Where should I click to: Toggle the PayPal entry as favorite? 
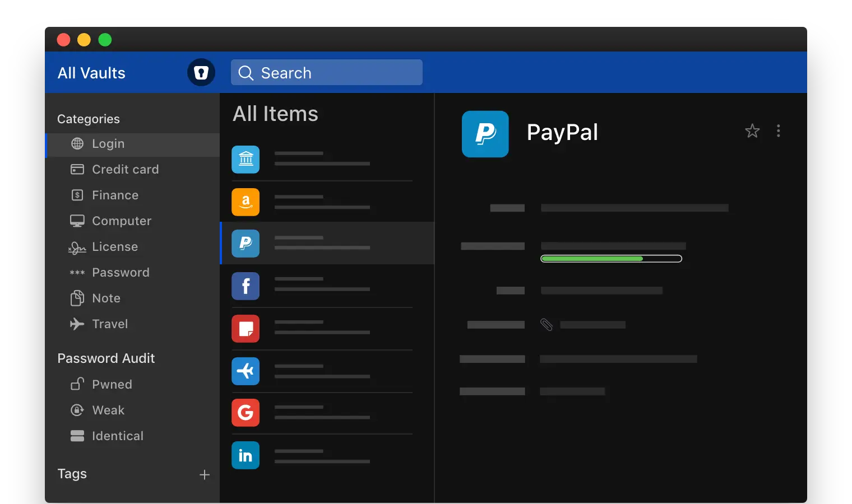pyautogui.click(x=752, y=130)
